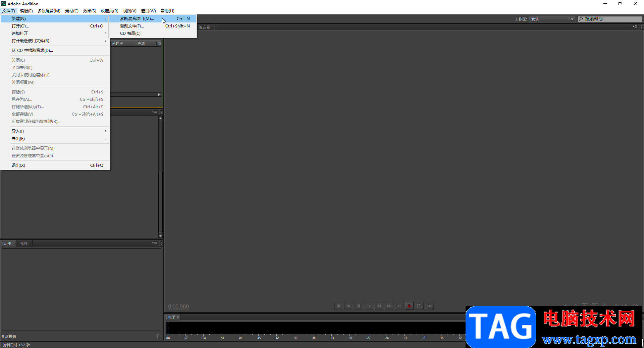The width and height of the screenshot is (644, 348).
Task: Click the -30 dB mark on the level meter
Action: (x=350, y=338)
